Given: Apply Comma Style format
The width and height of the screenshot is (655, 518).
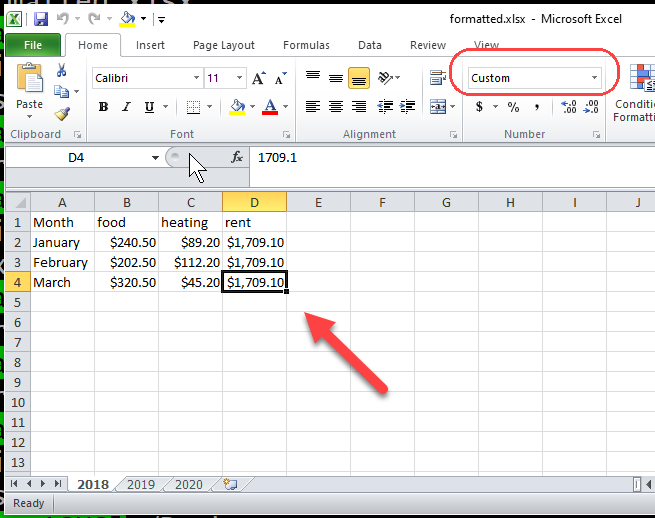Looking at the screenshot, I should [x=537, y=107].
